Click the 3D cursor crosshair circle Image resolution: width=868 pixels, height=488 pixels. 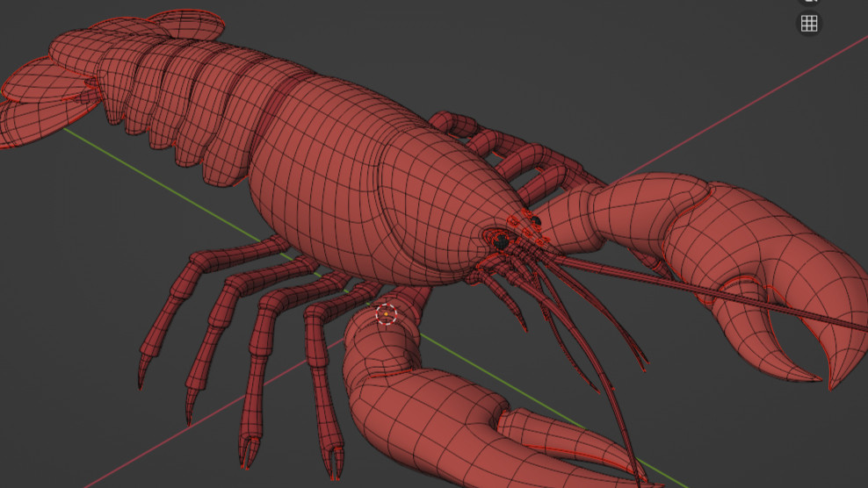387,314
